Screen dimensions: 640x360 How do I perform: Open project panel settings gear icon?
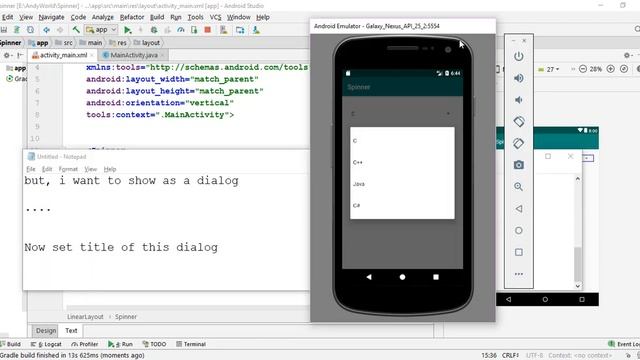[x=7, y=55]
